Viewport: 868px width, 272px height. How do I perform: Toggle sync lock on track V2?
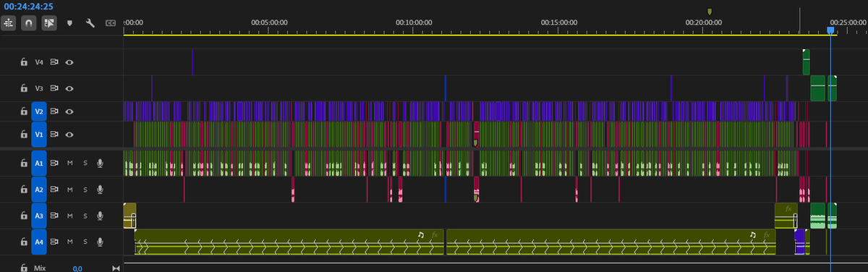click(55, 111)
